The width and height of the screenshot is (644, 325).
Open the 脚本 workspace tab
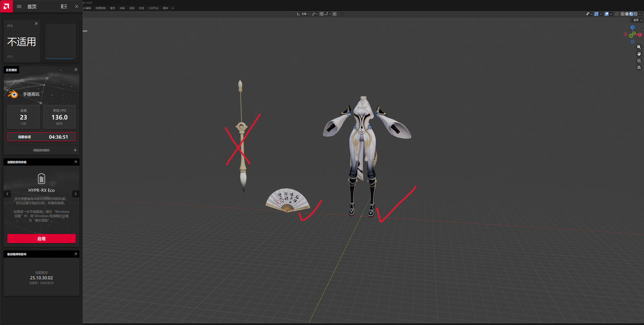pos(166,8)
